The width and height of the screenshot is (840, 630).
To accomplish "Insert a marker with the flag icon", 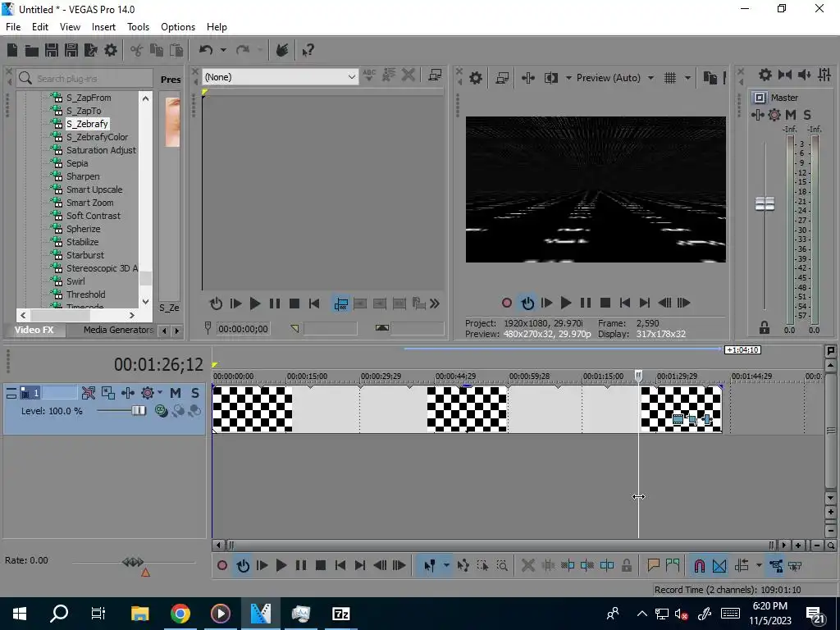I will pyautogui.click(x=653, y=565).
